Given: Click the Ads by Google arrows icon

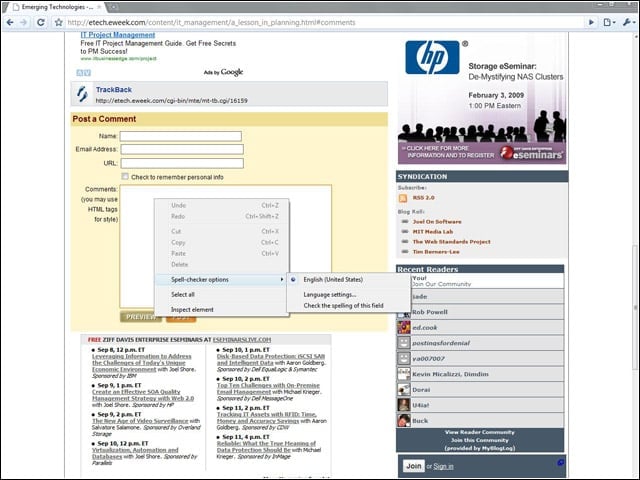Looking at the screenshot, I should click(x=84, y=73).
